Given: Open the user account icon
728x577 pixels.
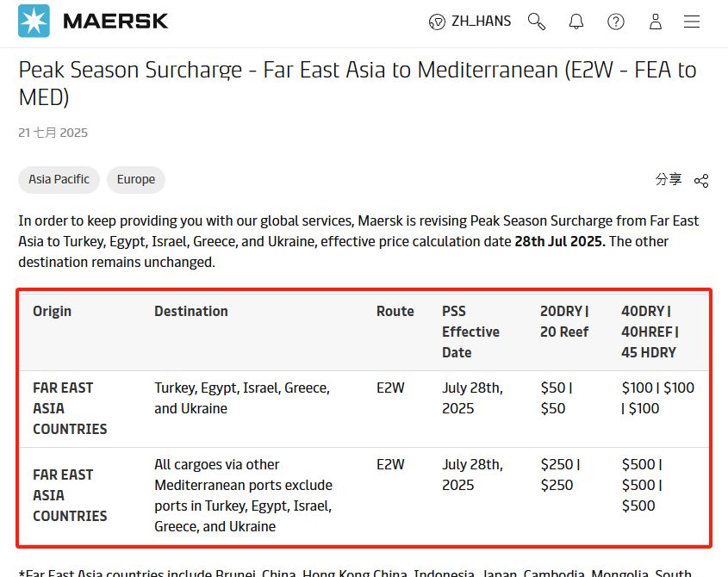Looking at the screenshot, I should pyautogui.click(x=655, y=22).
